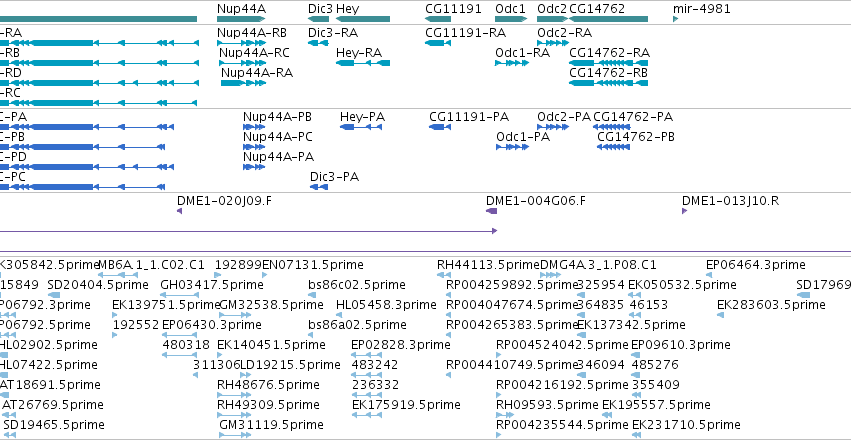Select EST RH44113.5prime
851x440 pixels.
coord(444,275)
